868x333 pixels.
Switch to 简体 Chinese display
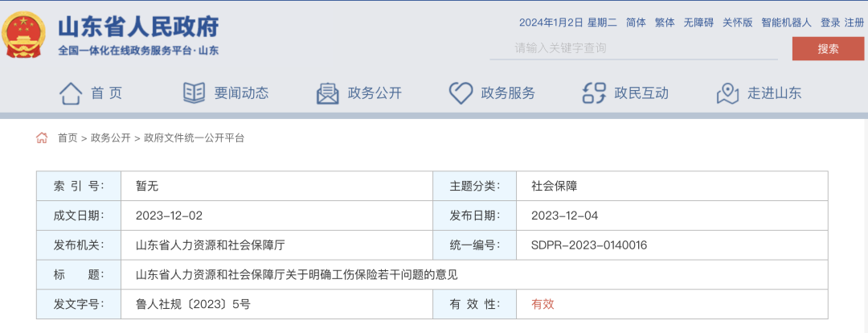pos(636,23)
